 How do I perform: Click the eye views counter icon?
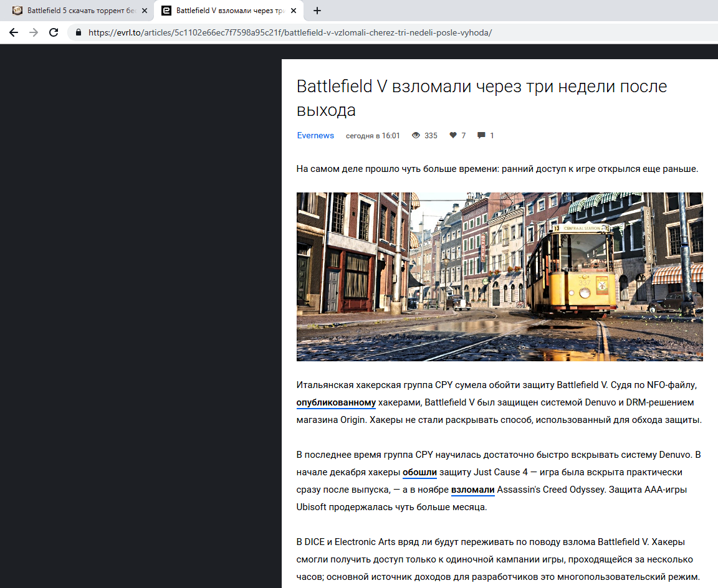tap(416, 135)
